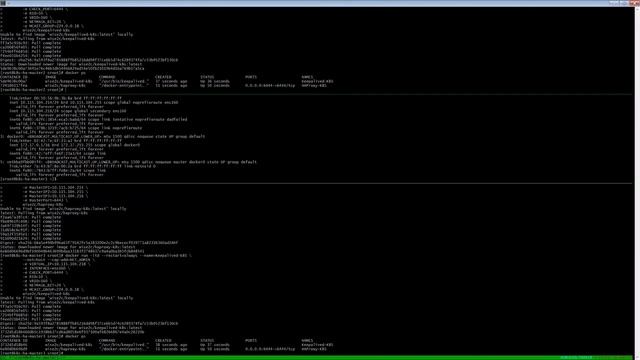Click "Status: Downloaded newer image for wise2c/haproxy-k8s:latest" line
This screenshot has height=360, width=640.
point(67,247)
